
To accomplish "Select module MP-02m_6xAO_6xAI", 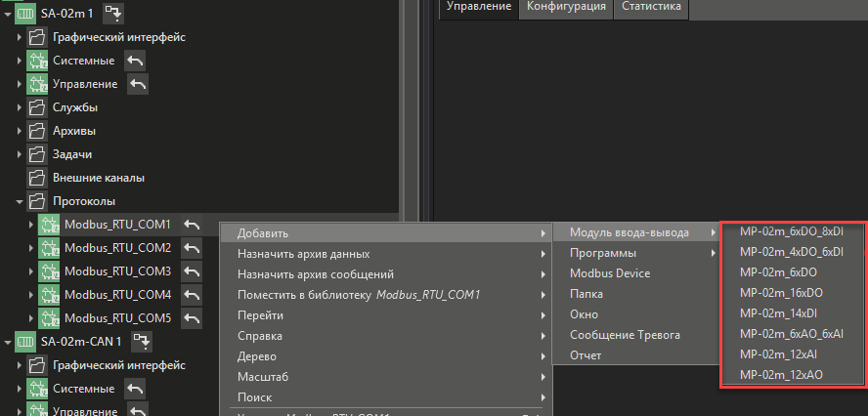I will pyautogui.click(x=792, y=334).
